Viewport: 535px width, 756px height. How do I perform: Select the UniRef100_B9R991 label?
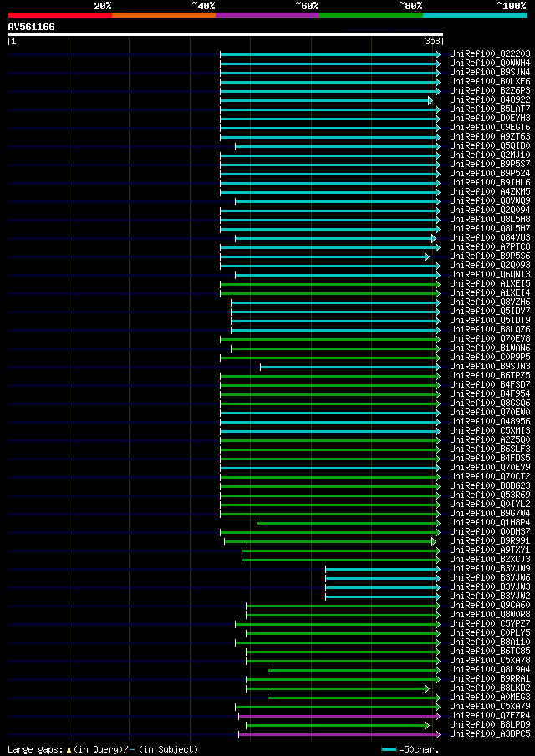click(490, 541)
